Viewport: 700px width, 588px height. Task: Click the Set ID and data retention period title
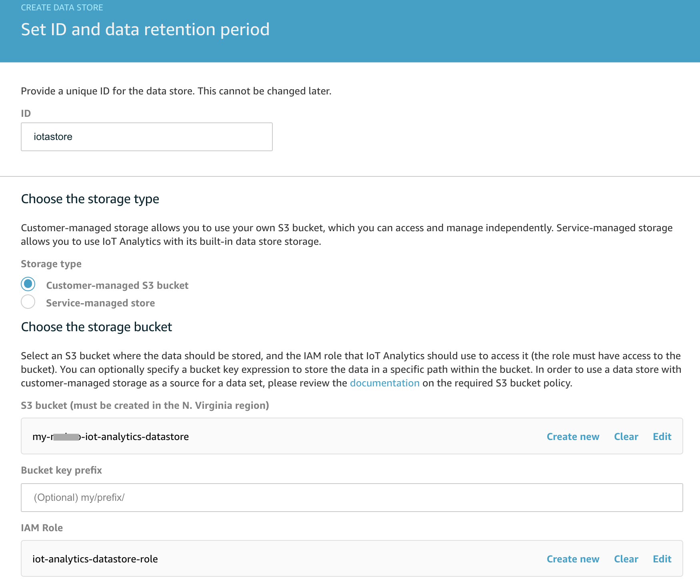point(145,30)
